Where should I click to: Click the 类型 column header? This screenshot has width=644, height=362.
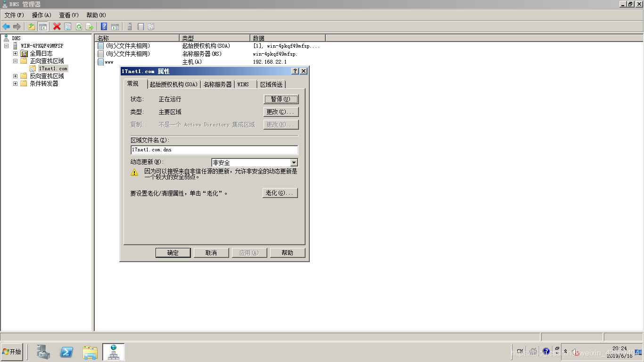coord(215,38)
